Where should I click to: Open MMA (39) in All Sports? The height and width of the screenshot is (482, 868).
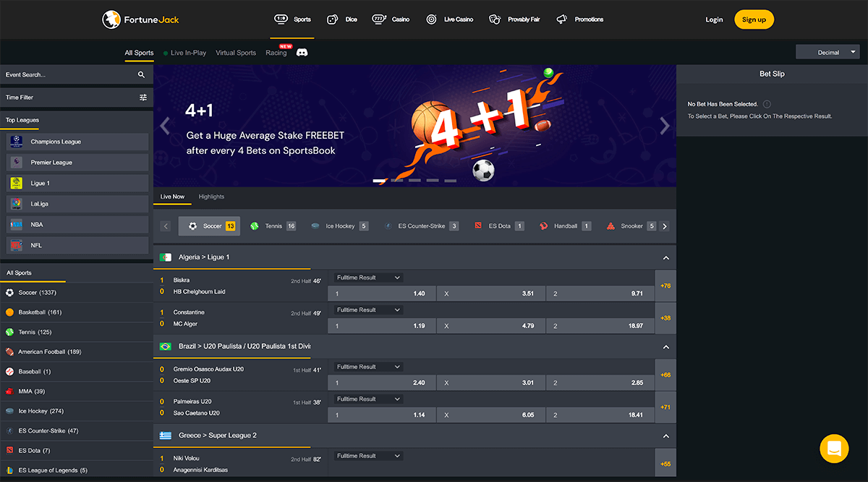point(76,391)
